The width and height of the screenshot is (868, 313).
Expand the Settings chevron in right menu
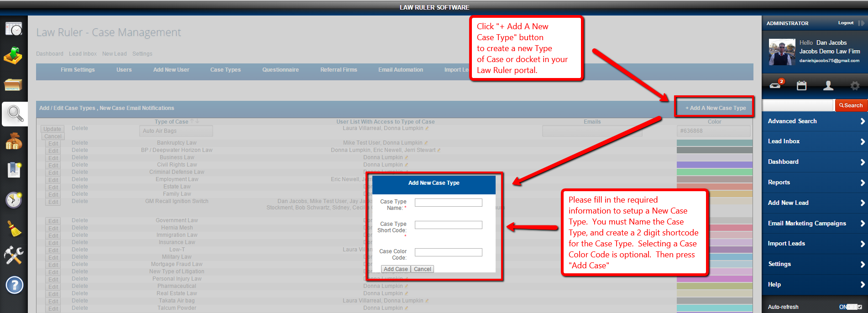(863, 264)
